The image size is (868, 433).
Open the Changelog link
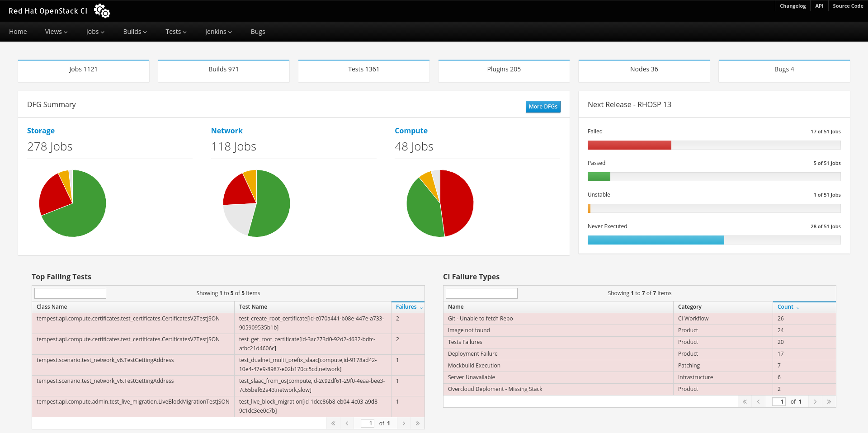(793, 6)
